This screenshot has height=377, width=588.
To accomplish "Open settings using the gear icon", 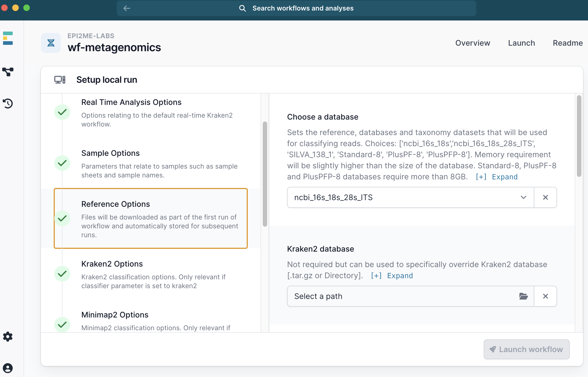I will 7,337.
